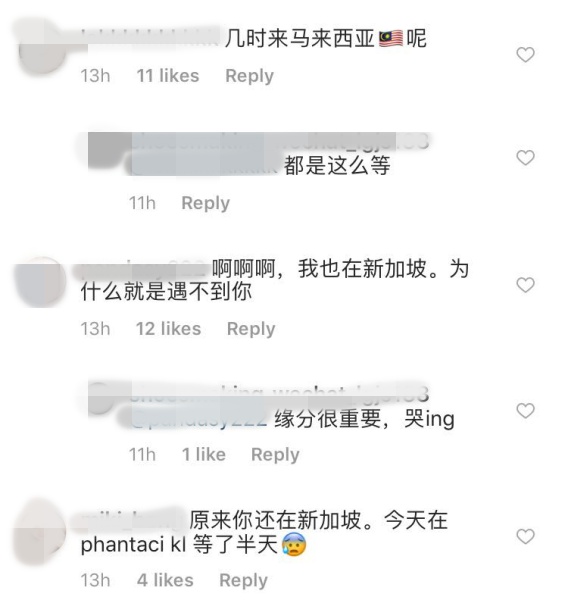Like the 我也在新加坡 comment via heart

point(525,285)
